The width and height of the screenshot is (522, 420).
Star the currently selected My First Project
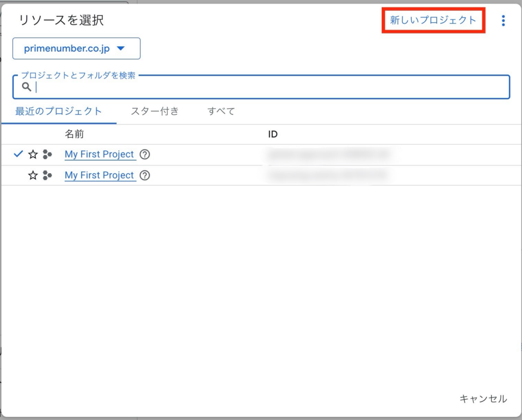[x=33, y=154]
